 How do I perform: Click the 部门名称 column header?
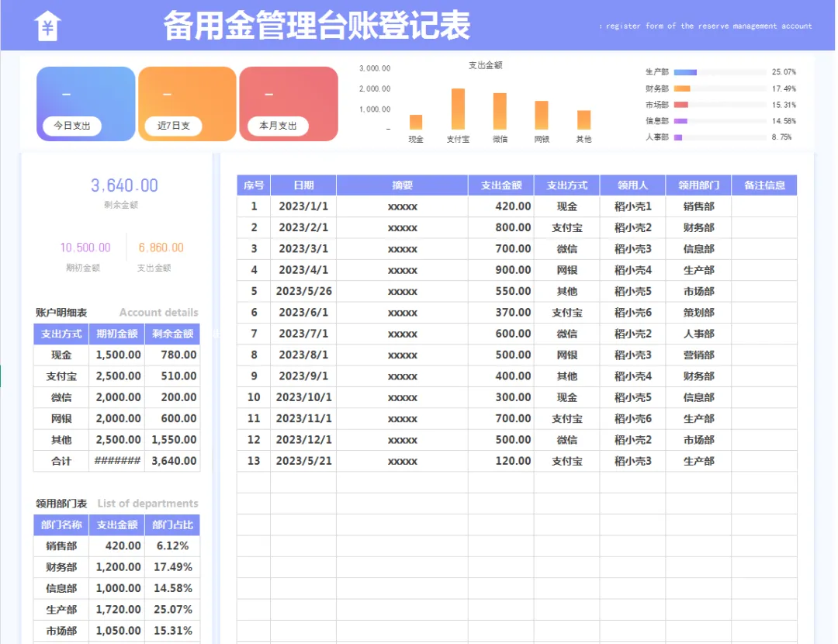(x=61, y=525)
